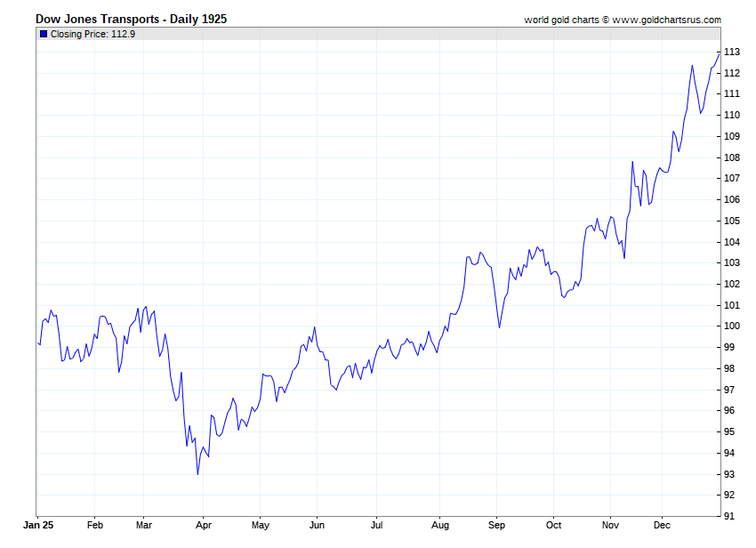The image size is (756, 548).
Task: Click the 104 y-axis value
Action: click(x=732, y=242)
